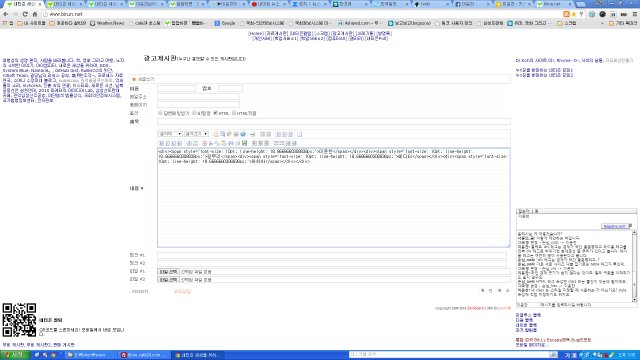
Task: Click the home icon in browser toolbar
Action: point(35,14)
